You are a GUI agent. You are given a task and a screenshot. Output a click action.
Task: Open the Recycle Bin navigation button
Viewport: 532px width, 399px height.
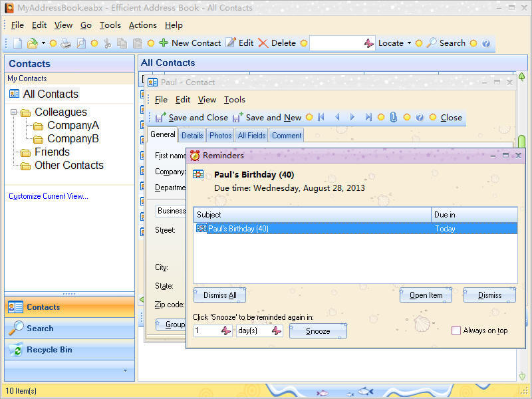tap(70, 350)
